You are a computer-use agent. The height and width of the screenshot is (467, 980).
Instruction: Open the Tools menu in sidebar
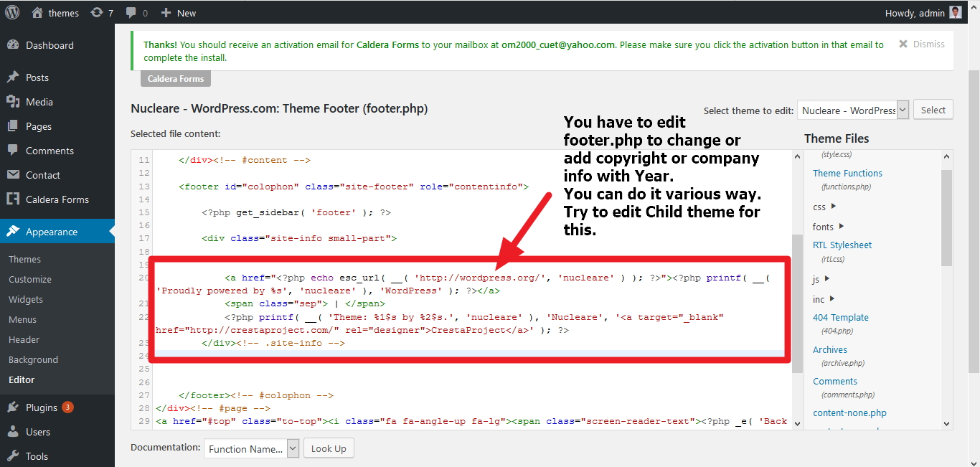(37, 456)
